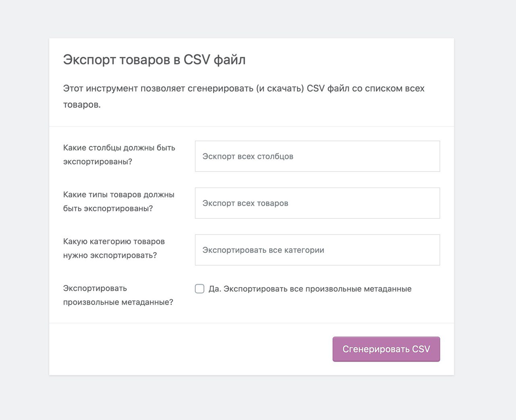Click the 'Да.' text beside the checkbox
516x420 pixels.
point(215,289)
